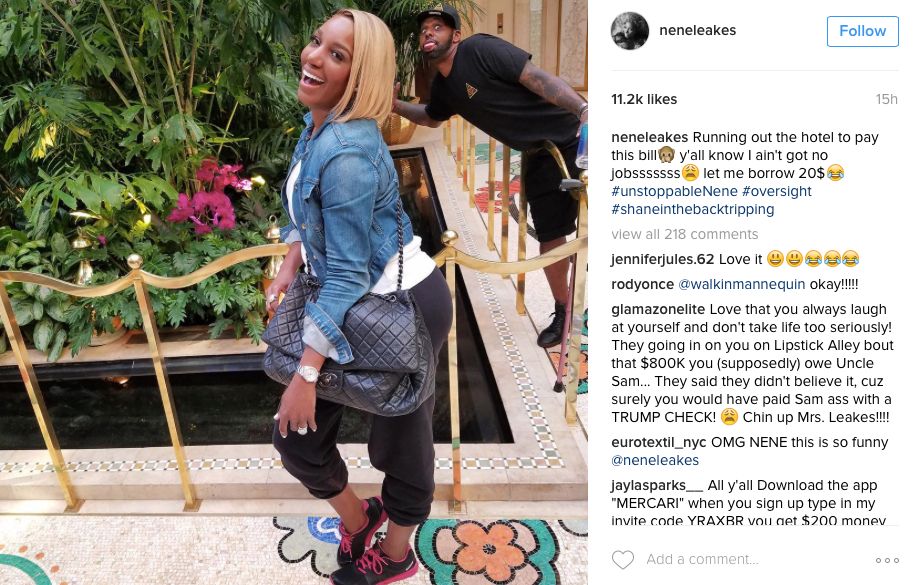Click the heart like icon
The image size is (918, 585).
coord(622,559)
